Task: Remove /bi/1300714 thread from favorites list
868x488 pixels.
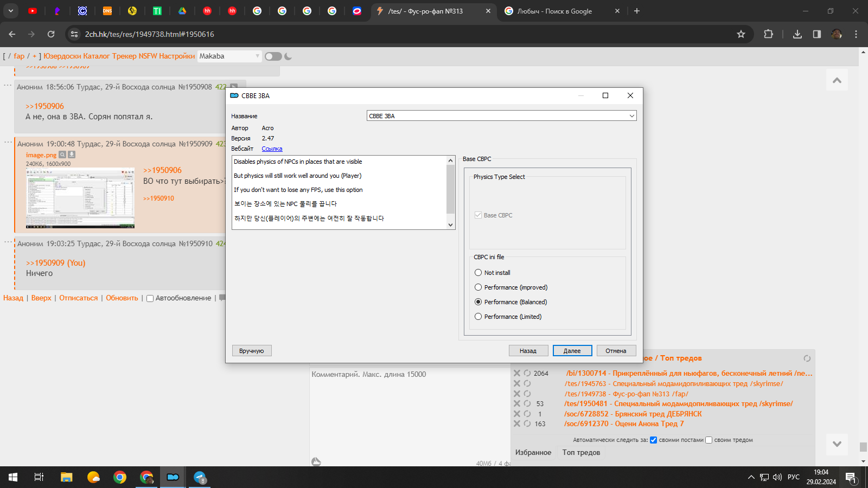Action: [x=517, y=373]
